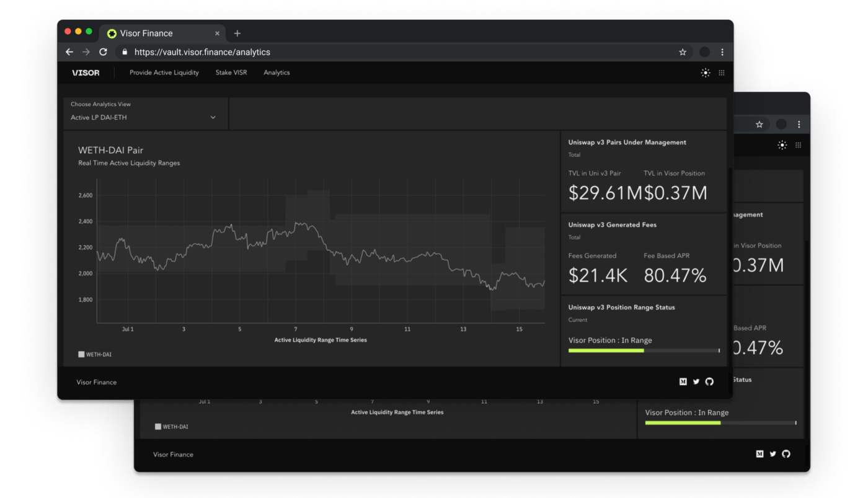Viewport: 868px width, 498px height.
Task: Reload the page in front browser window
Action: [103, 52]
